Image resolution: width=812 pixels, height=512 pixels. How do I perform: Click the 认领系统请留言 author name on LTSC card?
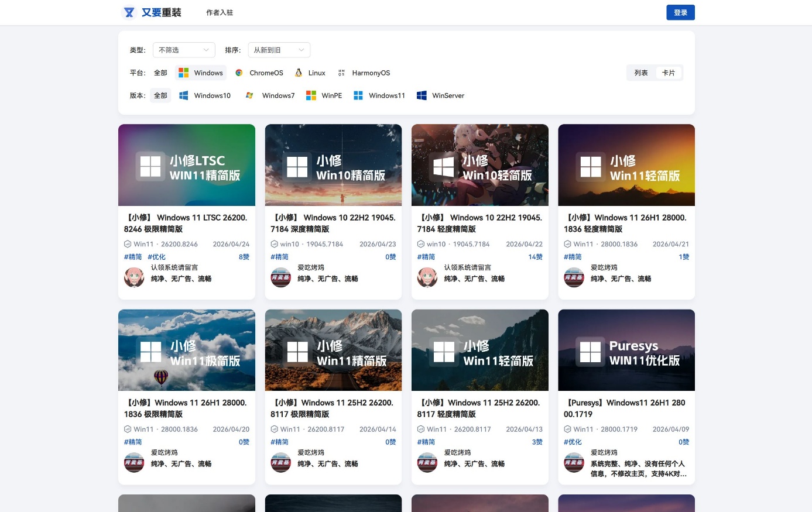[174, 267]
